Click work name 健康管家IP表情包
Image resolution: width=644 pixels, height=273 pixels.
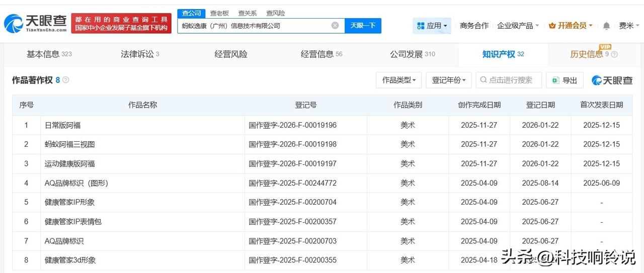[73, 221]
